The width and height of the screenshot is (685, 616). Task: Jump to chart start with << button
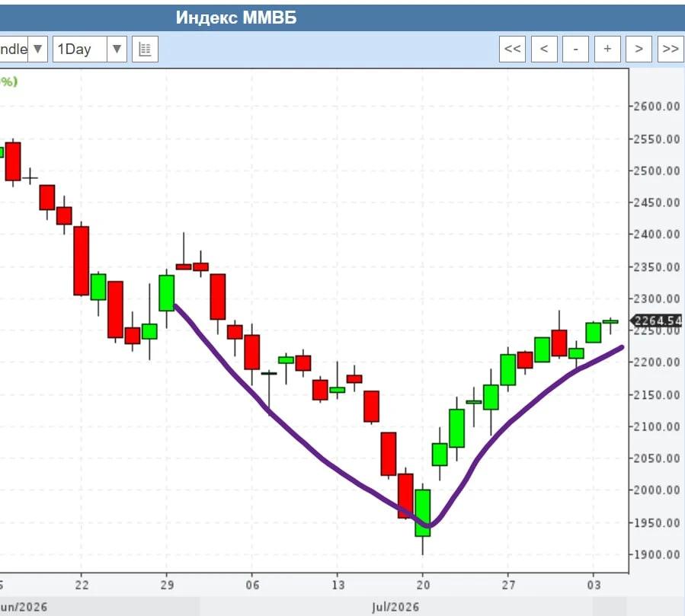[x=513, y=49]
